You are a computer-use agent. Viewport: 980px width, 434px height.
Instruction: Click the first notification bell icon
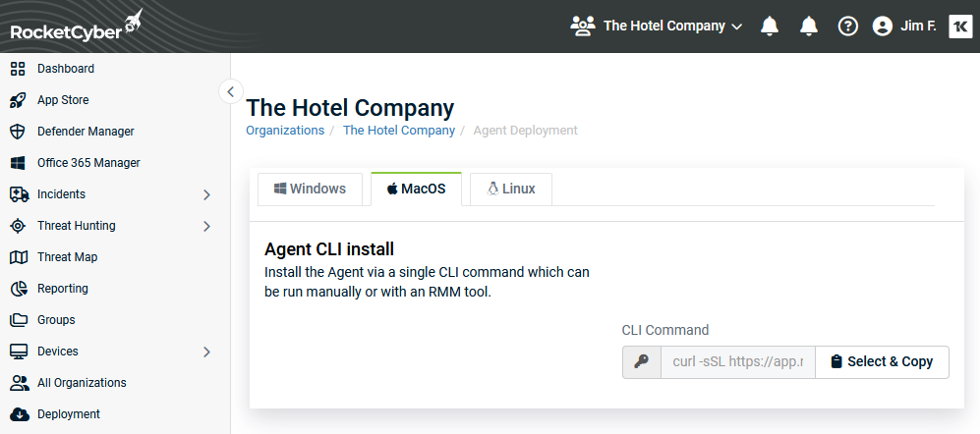[x=770, y=27]
